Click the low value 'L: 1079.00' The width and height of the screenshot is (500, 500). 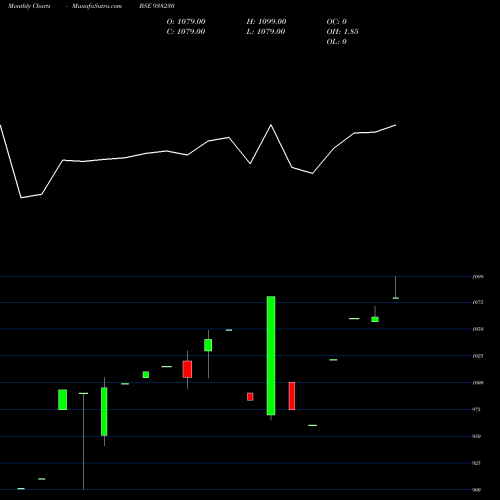tap(266, 32)
